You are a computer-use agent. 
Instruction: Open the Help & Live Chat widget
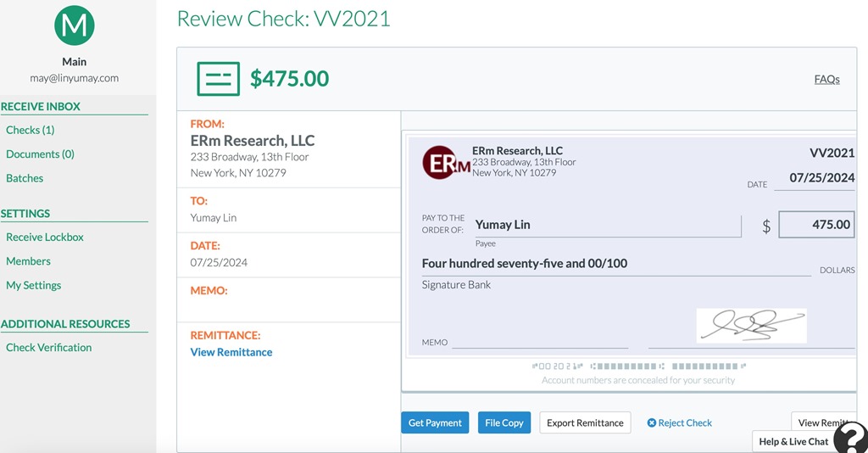[x=793, y=441]
